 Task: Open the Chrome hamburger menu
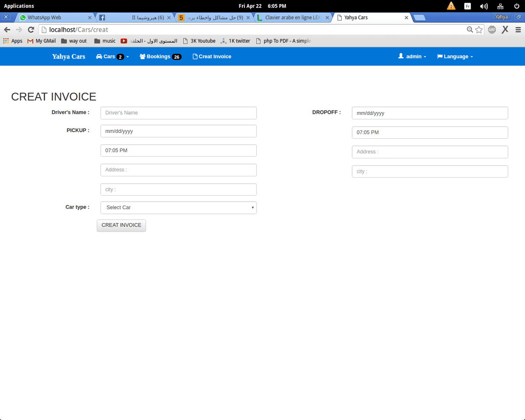click(x=518, y=30)
